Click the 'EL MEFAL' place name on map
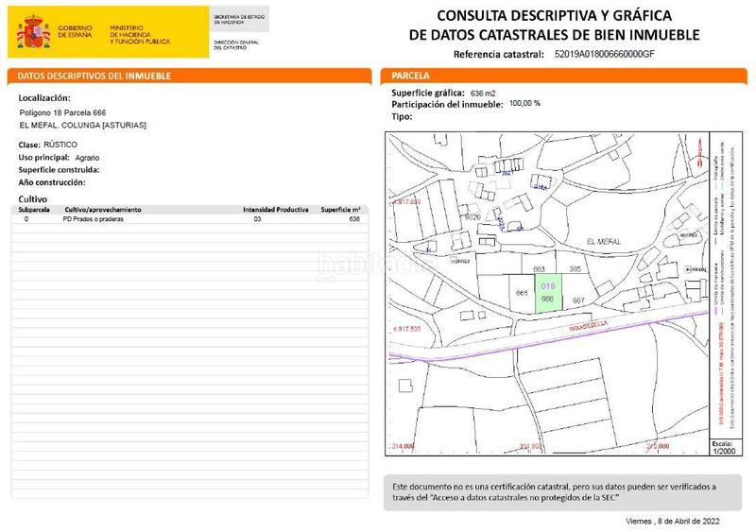This screenshot has height=532, width=756. [x=604, y=241]
